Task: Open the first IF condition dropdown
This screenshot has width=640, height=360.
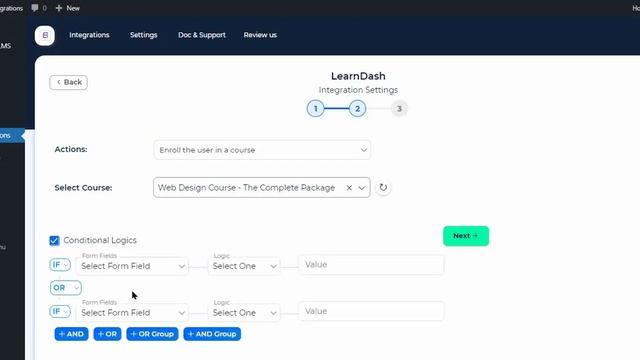Action: [x=60, y=265]
